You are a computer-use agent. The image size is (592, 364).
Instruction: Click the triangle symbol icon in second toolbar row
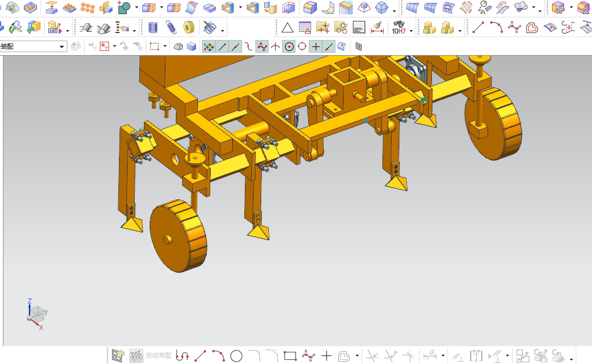[287, 27]
